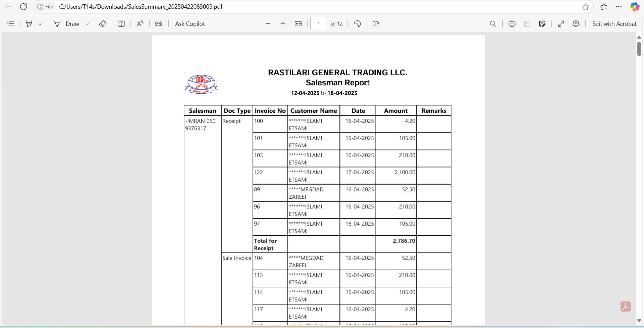Rotate the PDF page
Screen dimensions: 644x328
click(358, 24)
